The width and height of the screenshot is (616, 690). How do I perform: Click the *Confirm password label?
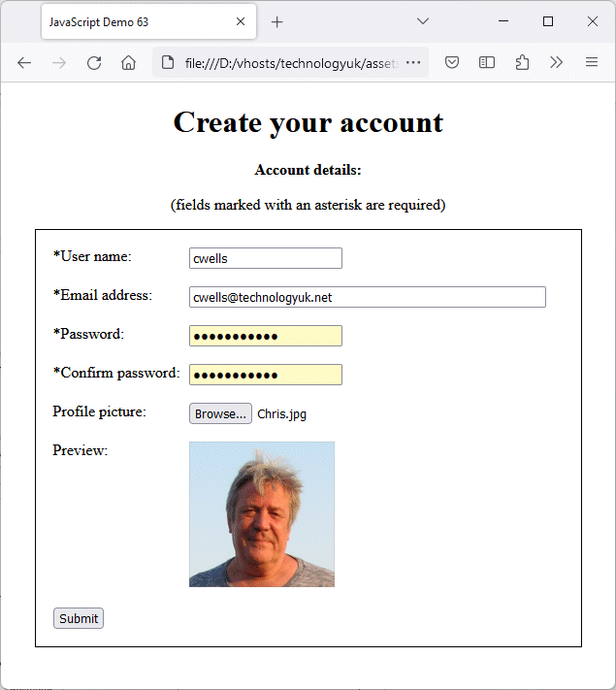point(116,373)
